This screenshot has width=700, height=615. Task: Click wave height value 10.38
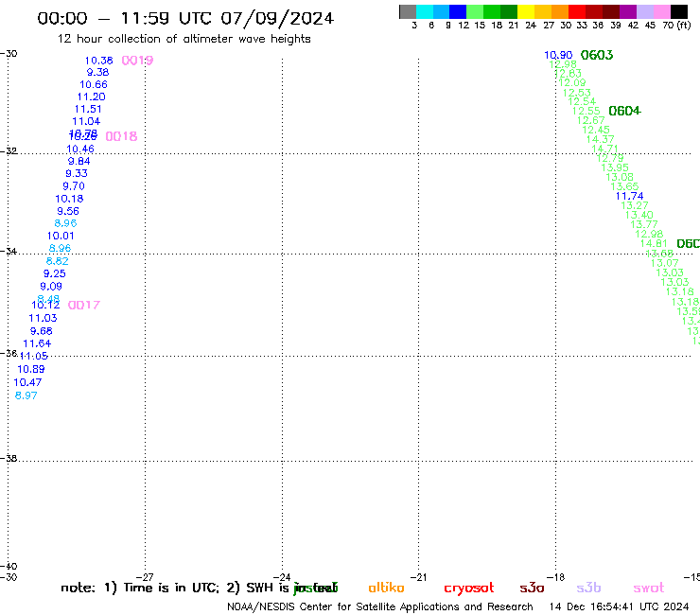tap(99, 61)
